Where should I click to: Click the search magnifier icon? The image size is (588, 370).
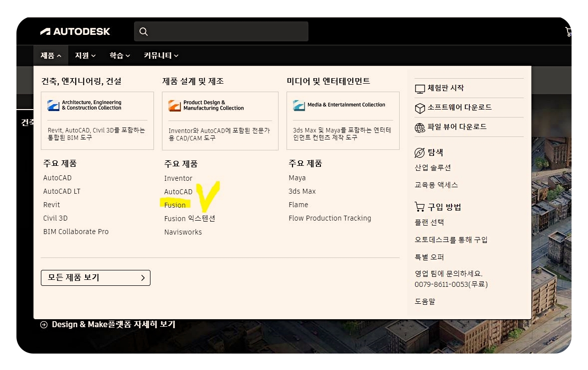tap(144, 31)
